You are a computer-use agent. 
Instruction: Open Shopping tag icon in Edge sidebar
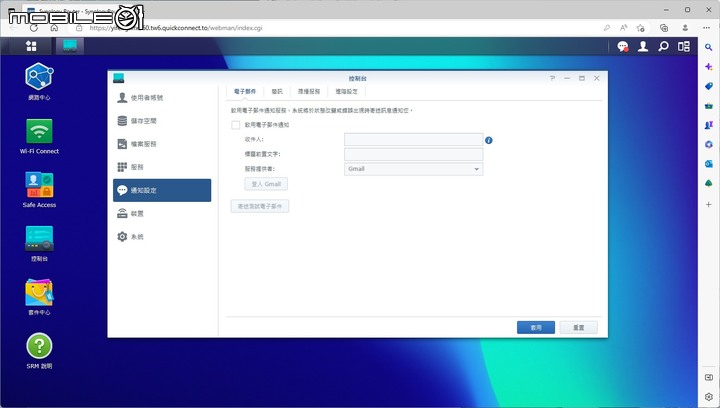point(709,86)
